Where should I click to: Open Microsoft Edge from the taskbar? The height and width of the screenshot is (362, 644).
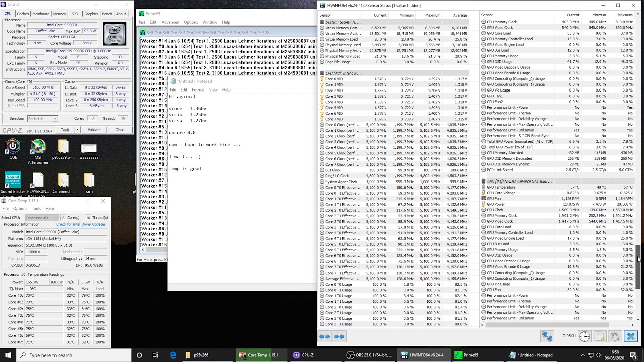(x=173, y=355)
